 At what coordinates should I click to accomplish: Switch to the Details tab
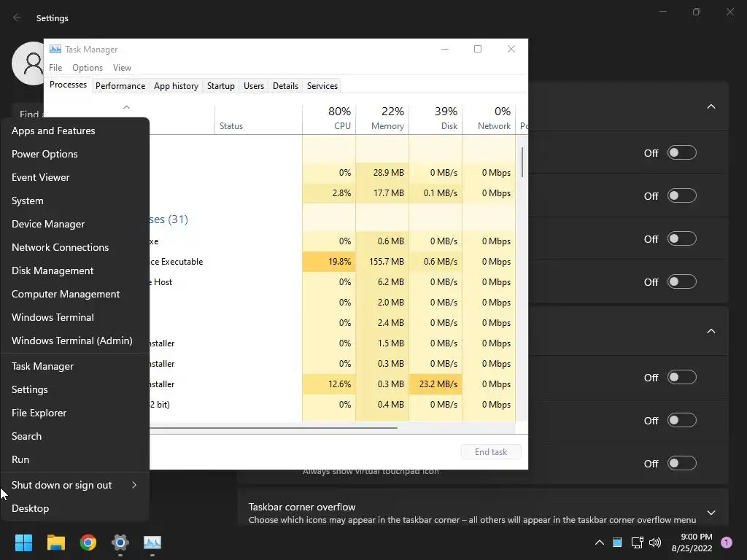pyautogui.click(x=285, y=86)
